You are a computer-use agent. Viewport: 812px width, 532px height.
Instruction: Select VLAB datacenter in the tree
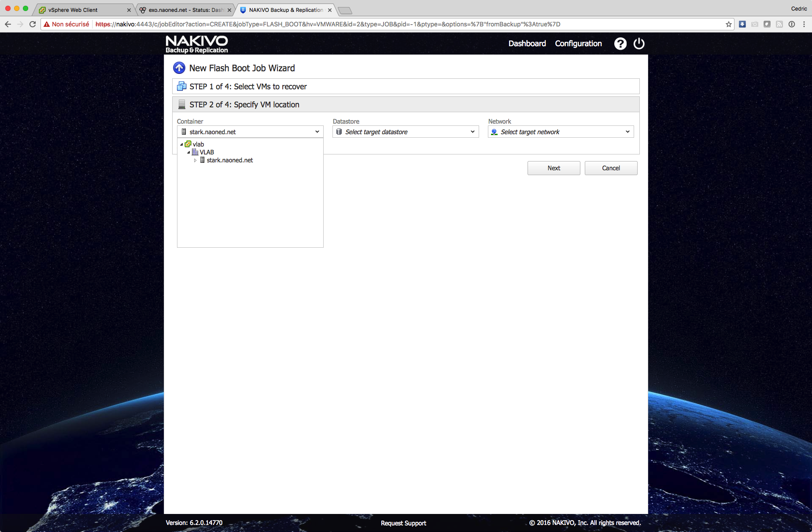207,152
